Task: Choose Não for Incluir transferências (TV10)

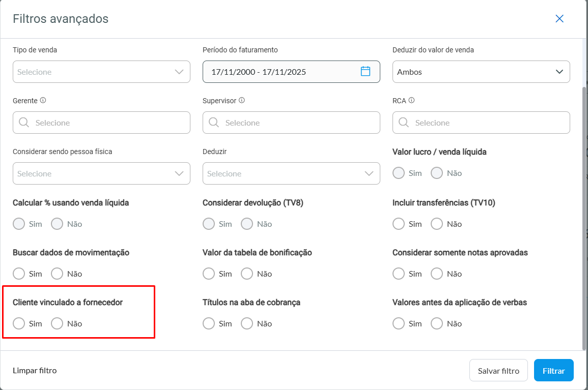Action: (437, 224)
